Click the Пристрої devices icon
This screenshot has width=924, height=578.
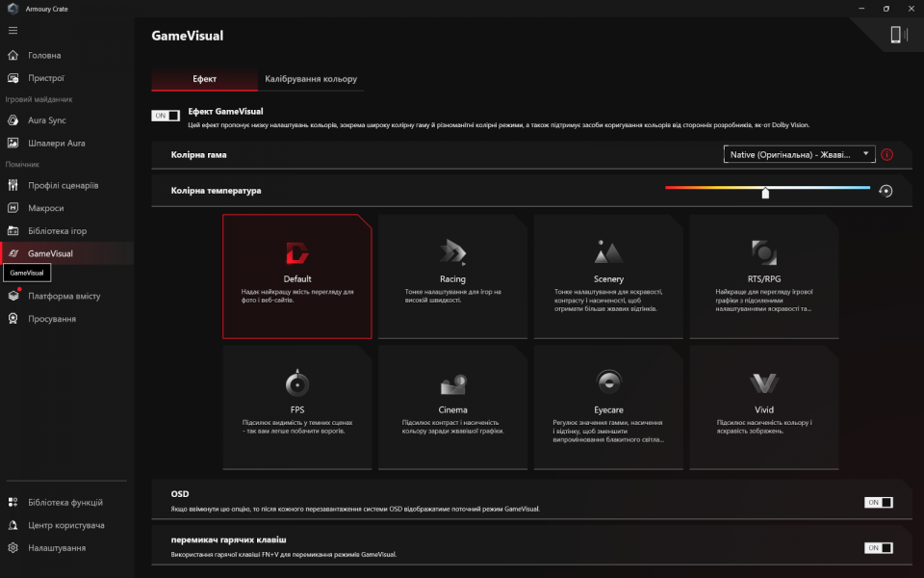pyautogui.click(x=13, y=78)
